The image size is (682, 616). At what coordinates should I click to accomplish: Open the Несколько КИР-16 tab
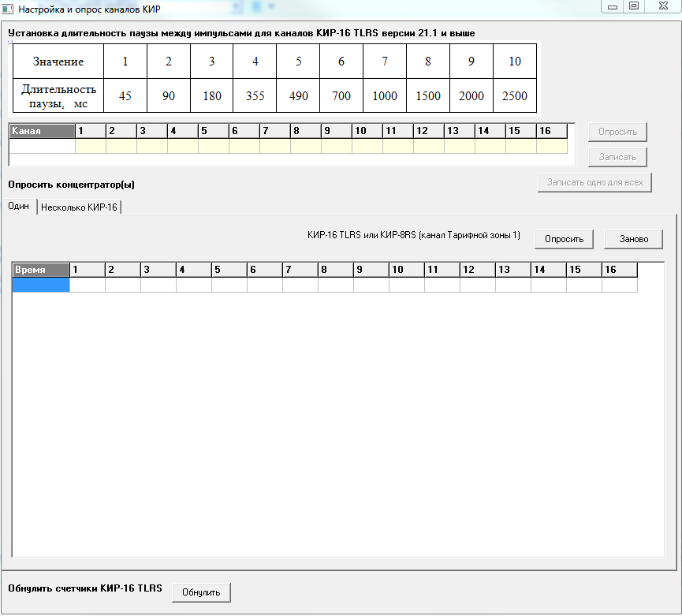pos(79,207)
